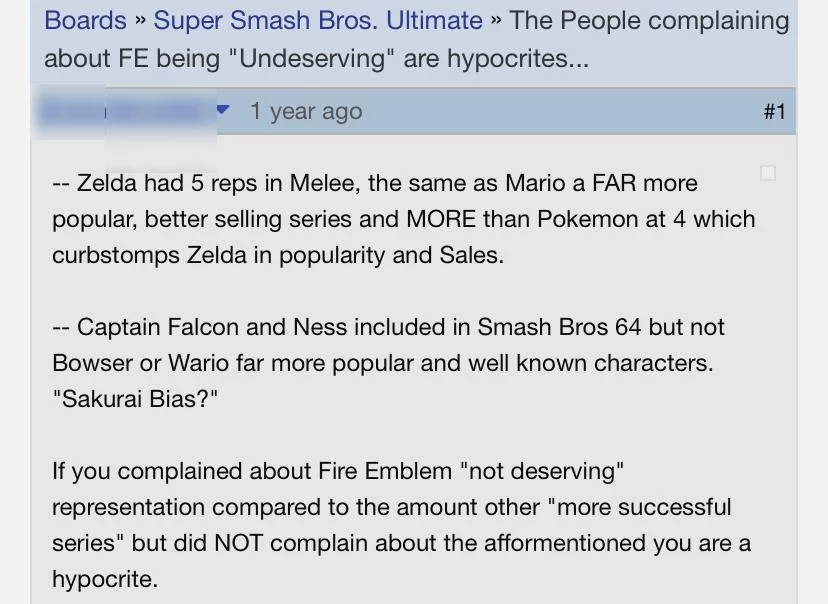
Task: Click the word "Undeserving" in the topic title
Action: click(312, 59)
